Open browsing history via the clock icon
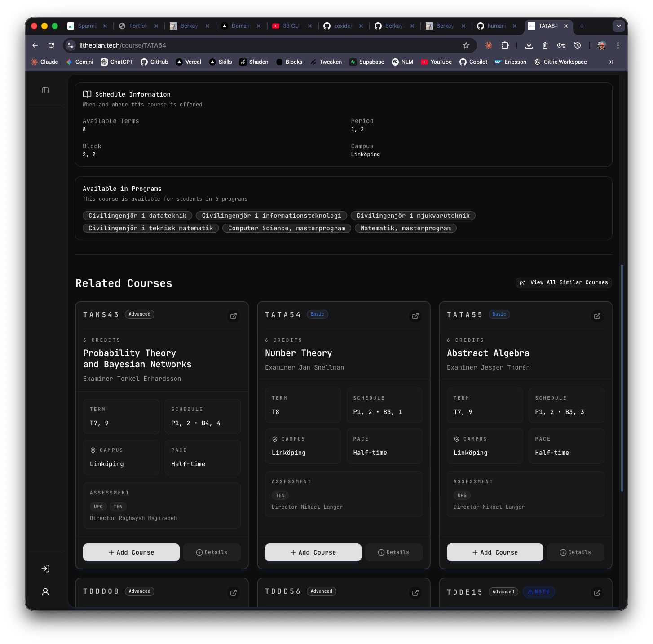This screenshot has height=644, width=653. tap(577, 45)
